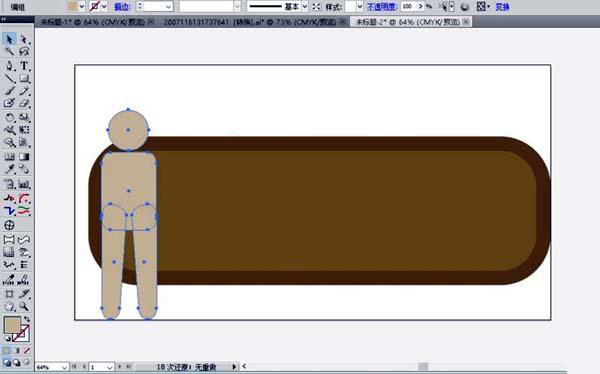This screenshot has width=600, height=374.
Task: Select the Rotate tool
Action: (9, 117)
